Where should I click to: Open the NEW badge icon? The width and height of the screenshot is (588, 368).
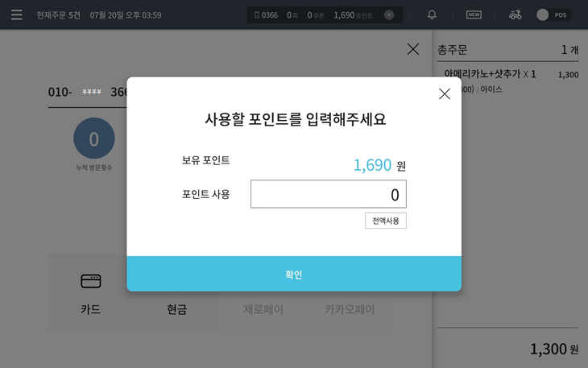tap(474, 14)
